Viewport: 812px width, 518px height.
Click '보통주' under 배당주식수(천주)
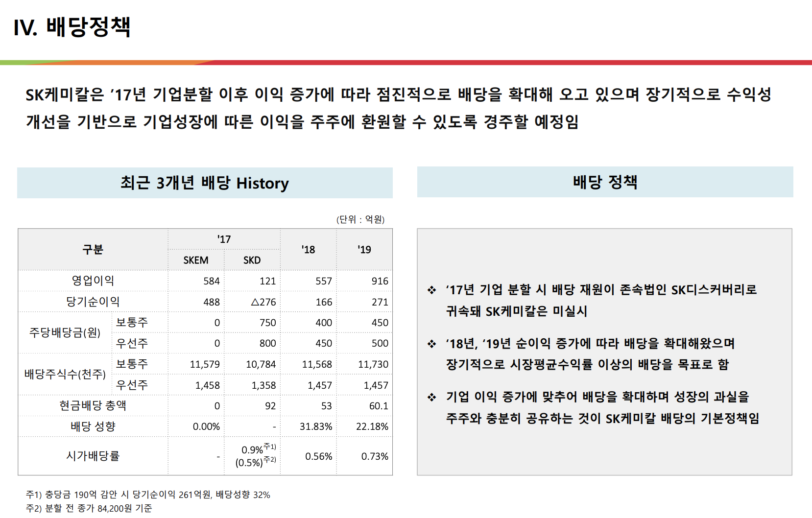pyautogui.click(x=132, y=364)
